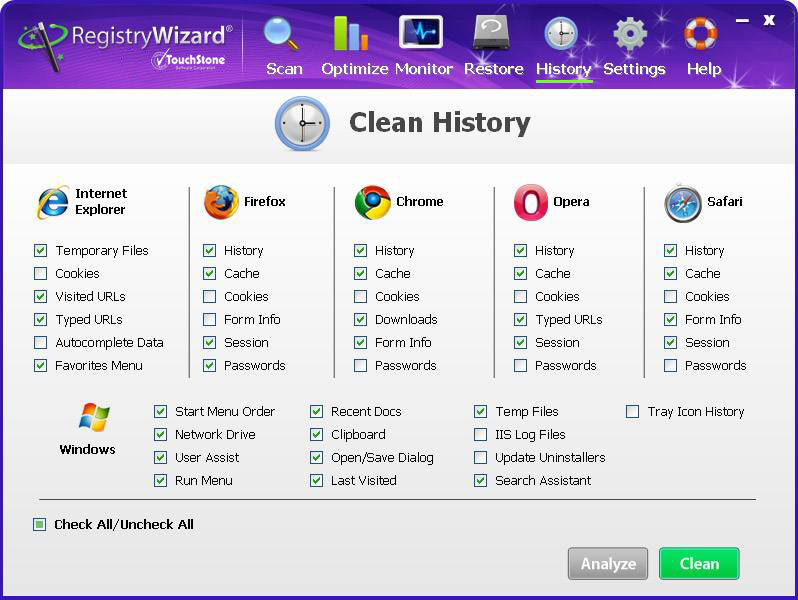The height and width of the screenshot is (600, 798).
Task: Check Update Uninstallers option
Action: click(x=480, y=458)
